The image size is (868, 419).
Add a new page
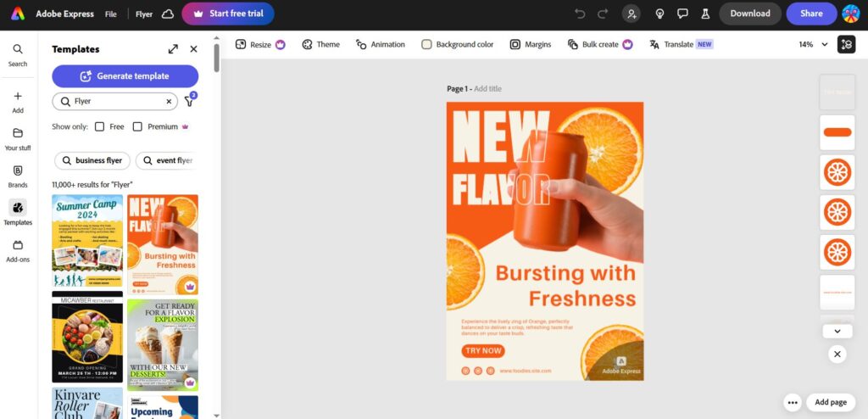click(x=831, y=402)
